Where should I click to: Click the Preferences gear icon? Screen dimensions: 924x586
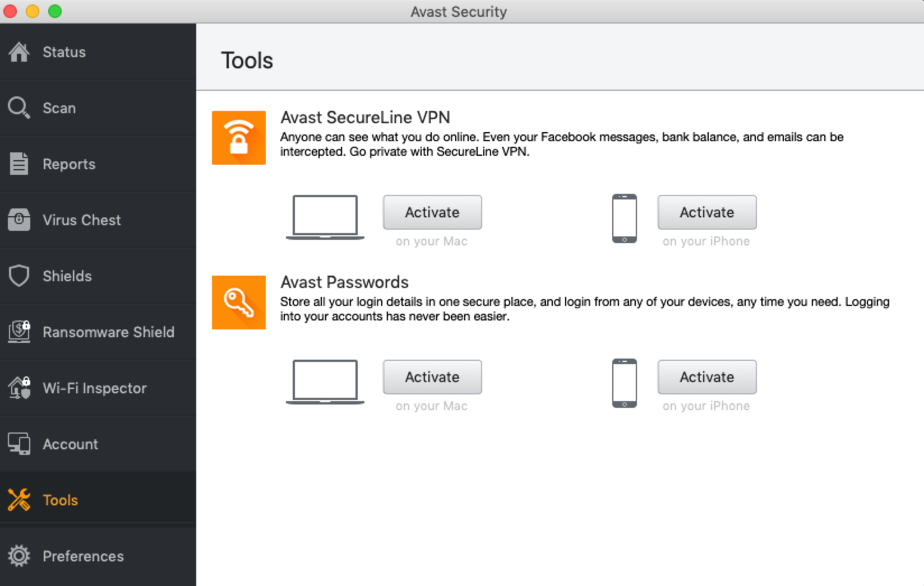pyautogui.click(x=19, y=556)
